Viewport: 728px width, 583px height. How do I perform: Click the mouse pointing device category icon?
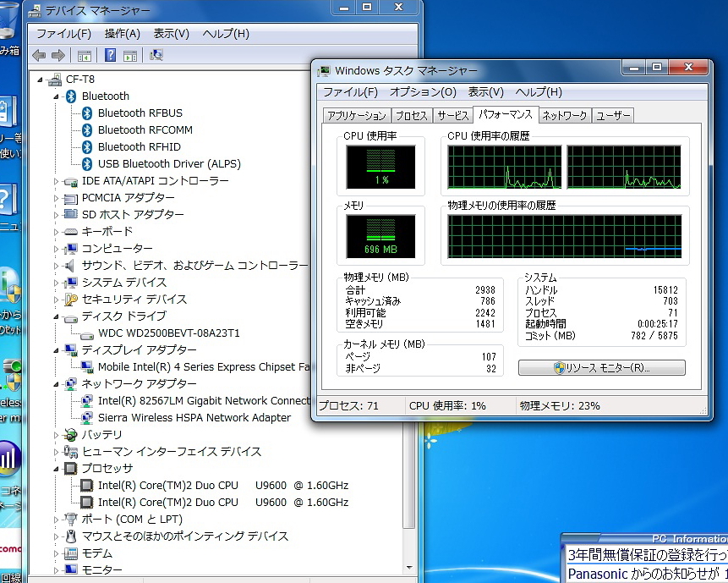[70, 536]
